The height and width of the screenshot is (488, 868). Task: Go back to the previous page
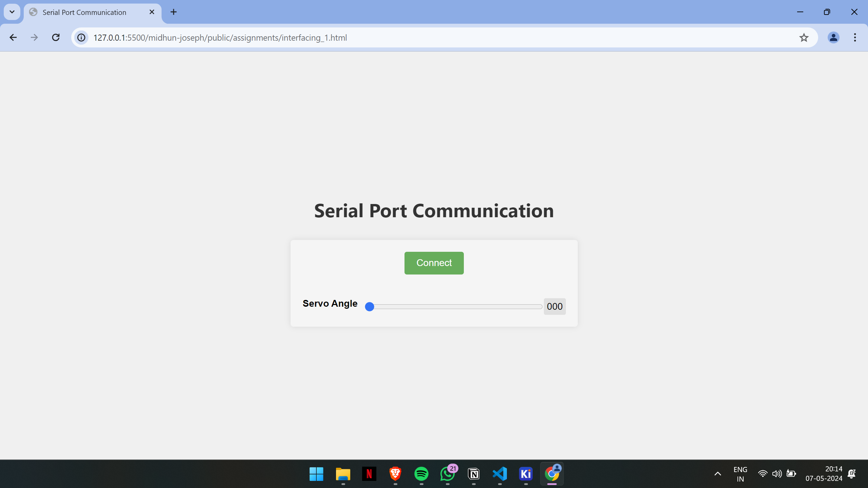[x=13, y=37]
